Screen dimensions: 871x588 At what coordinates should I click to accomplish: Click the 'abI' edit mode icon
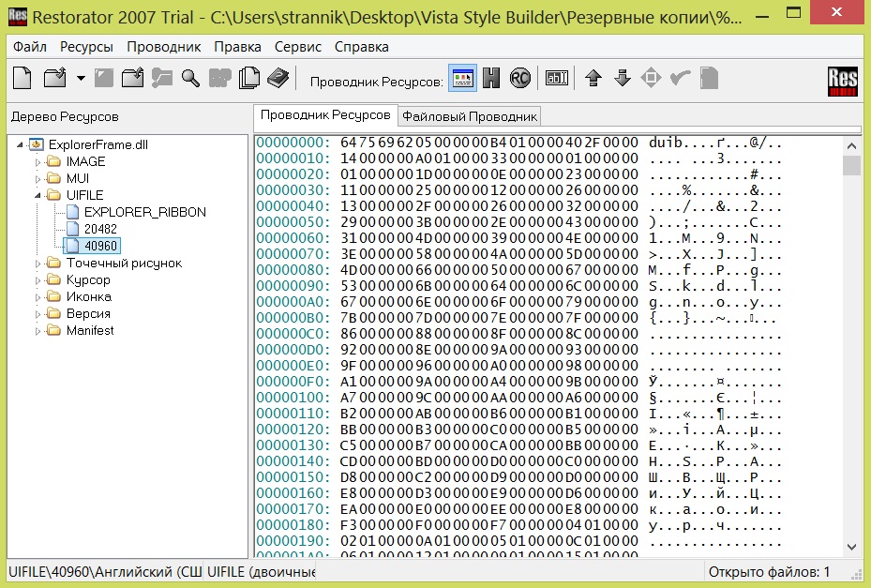coord(558,79)
